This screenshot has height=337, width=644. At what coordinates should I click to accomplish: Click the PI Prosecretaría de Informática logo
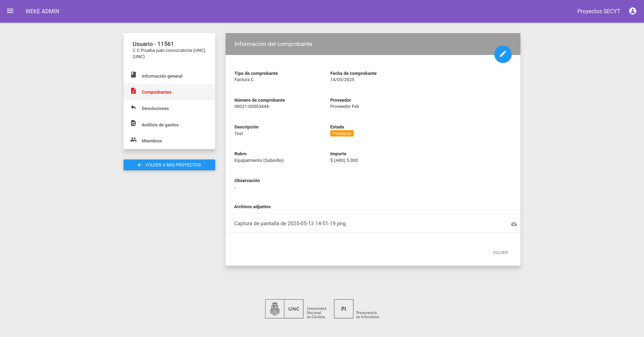tap(357, 309)
